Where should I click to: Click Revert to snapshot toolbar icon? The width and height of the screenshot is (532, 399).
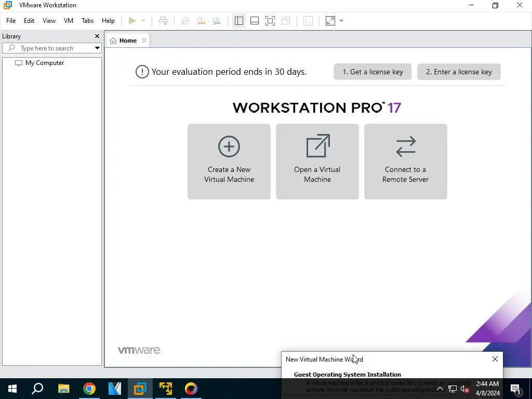201,21
